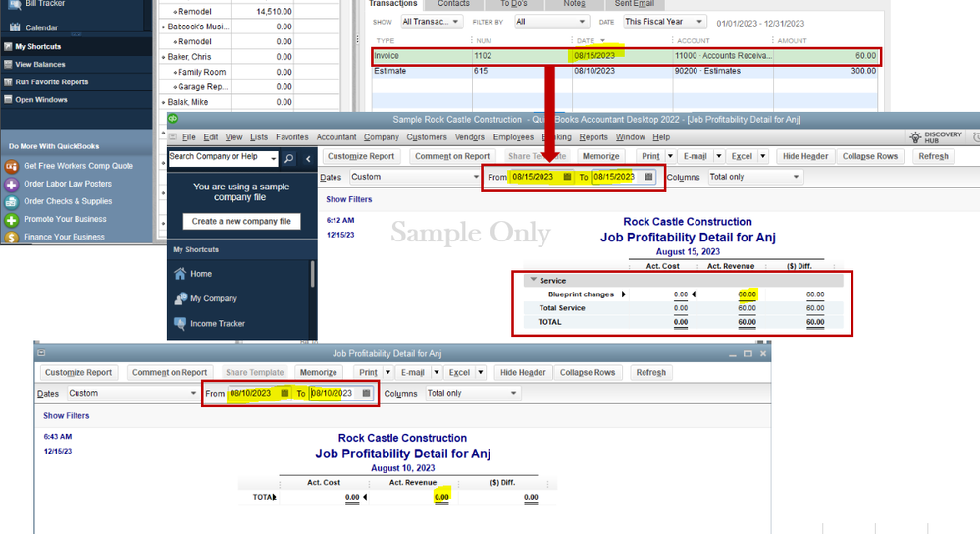Viewport: 980px width, 534px height.
Task: Open the Columns Total only dropdown in the middle report
Action: click(754, 177)
